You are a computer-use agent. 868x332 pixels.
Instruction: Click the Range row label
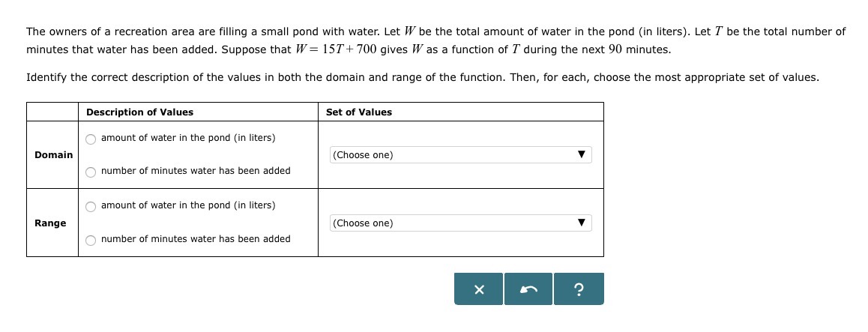tap(50, 223)
